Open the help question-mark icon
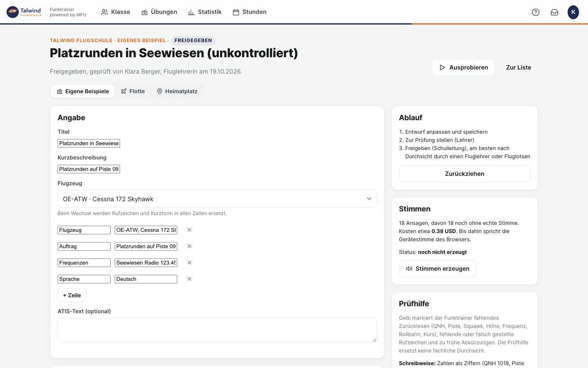Image resolution: width=588 pixels, height=368 pixels. point(536,12)
